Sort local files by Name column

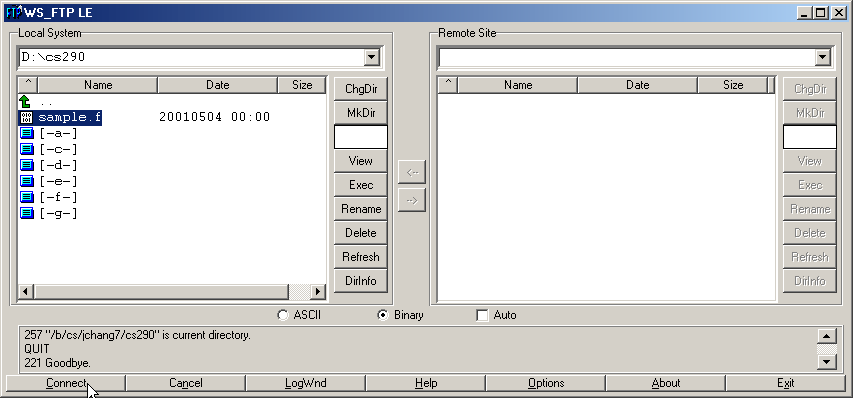tap(98, 85)
